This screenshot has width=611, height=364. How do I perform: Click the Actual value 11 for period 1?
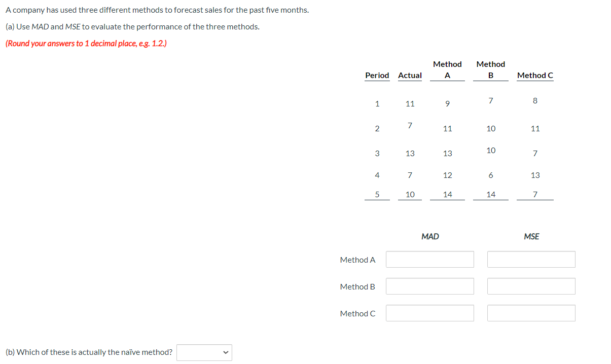(x=410, y=104)
